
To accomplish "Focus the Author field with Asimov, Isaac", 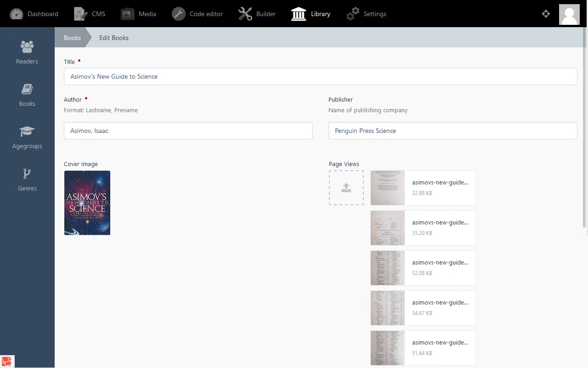I will coord(188,131).
